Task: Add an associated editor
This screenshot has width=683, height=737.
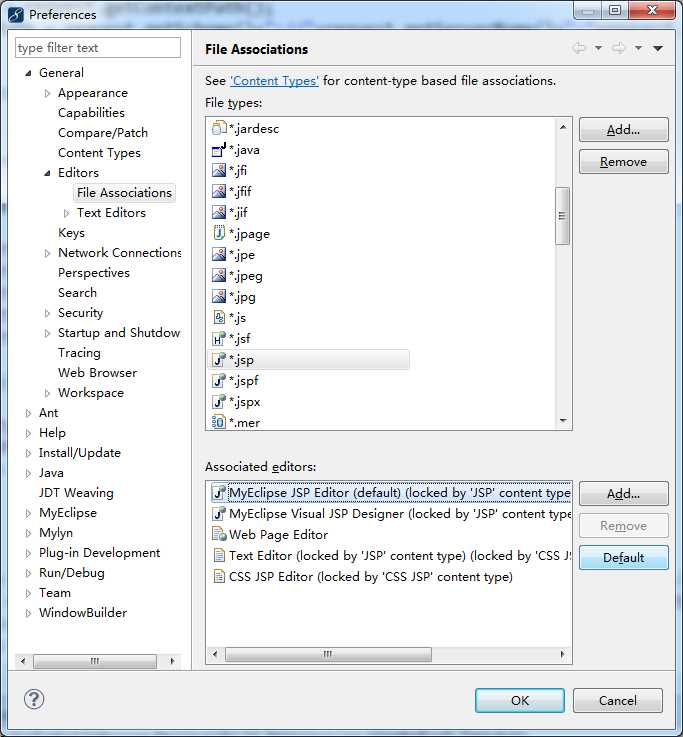Action: pos(623,494)
